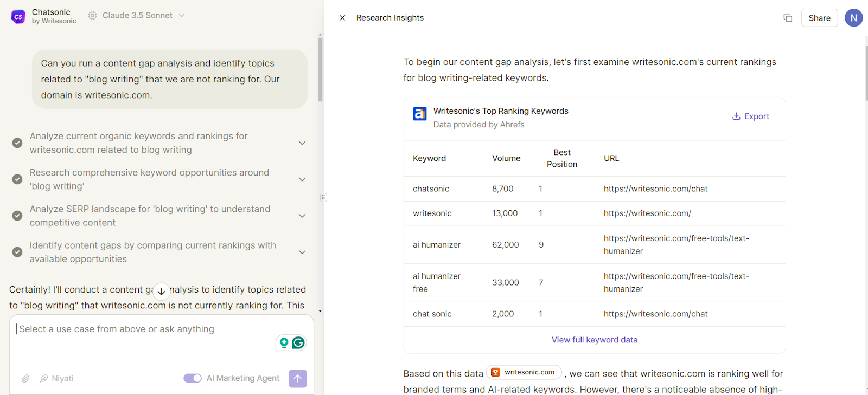The width and height of the screenshot is (868, 395).
Task: Export the top ranking keywords table
Action: (x=751, y=116)
